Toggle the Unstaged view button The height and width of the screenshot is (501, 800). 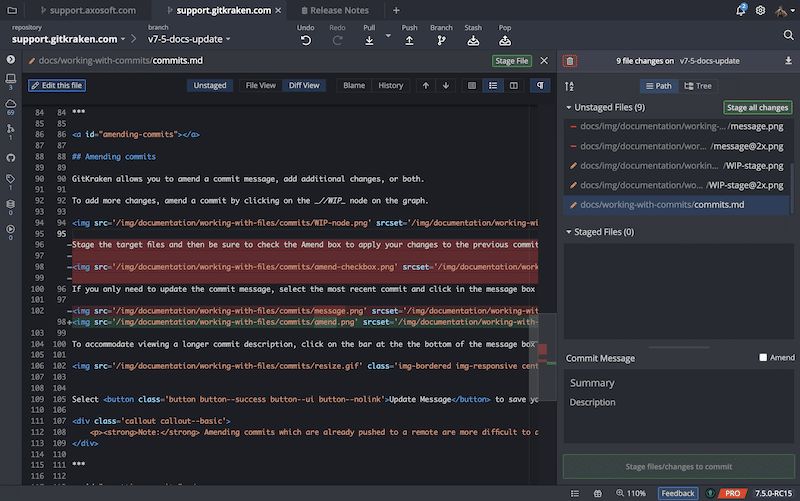(x=210, y=86)
